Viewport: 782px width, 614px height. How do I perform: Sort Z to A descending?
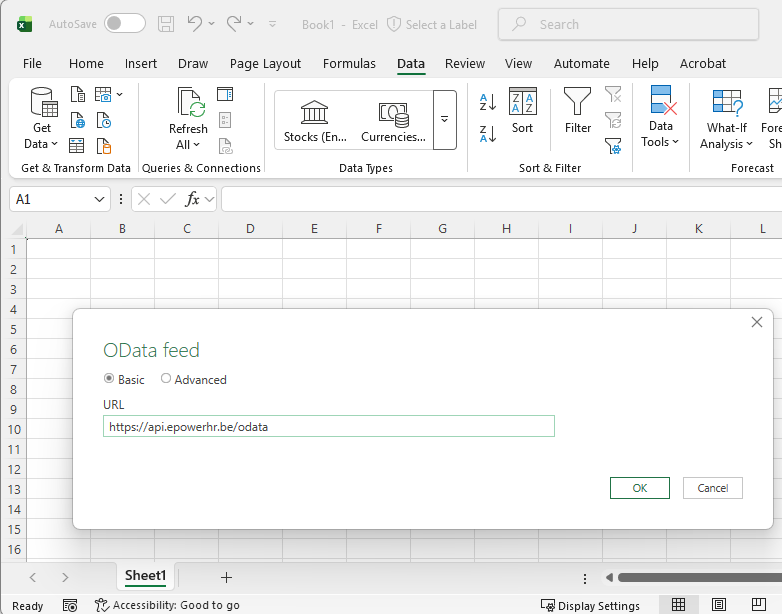tap(488, 134)
